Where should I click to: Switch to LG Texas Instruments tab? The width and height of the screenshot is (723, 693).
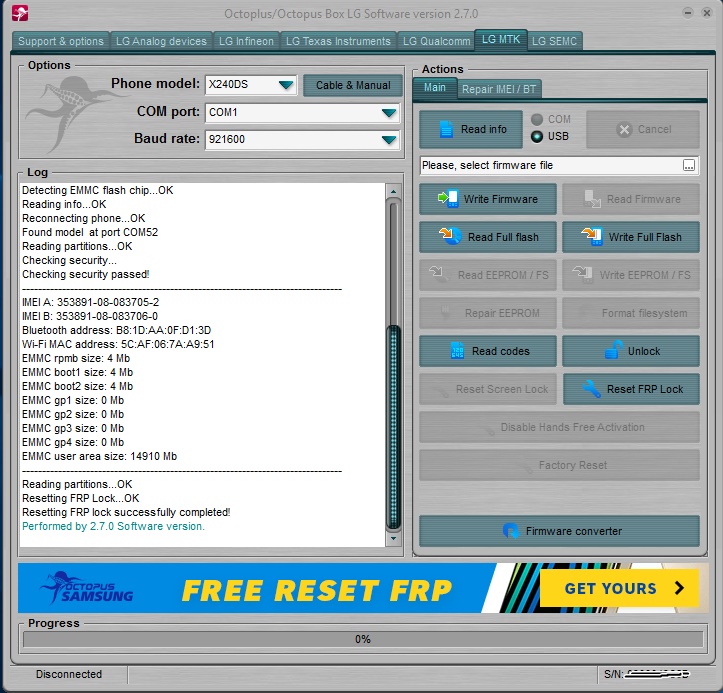point(338,41)
